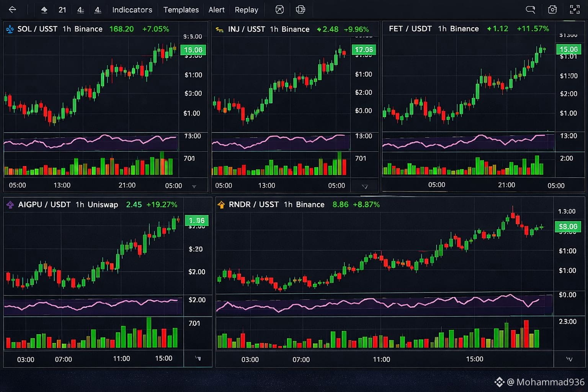
Task: Open the chat bubble search icon
Action: click(x=530, y=10)
